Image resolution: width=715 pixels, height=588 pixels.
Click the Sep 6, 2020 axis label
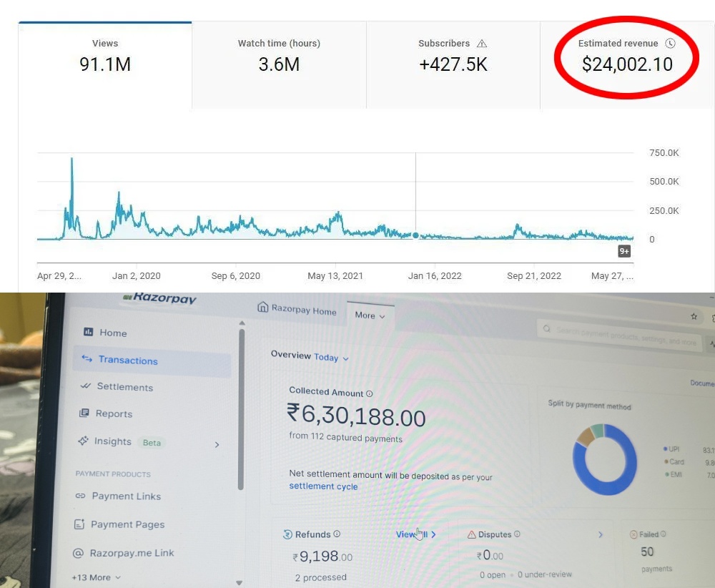tap(236, 276)
